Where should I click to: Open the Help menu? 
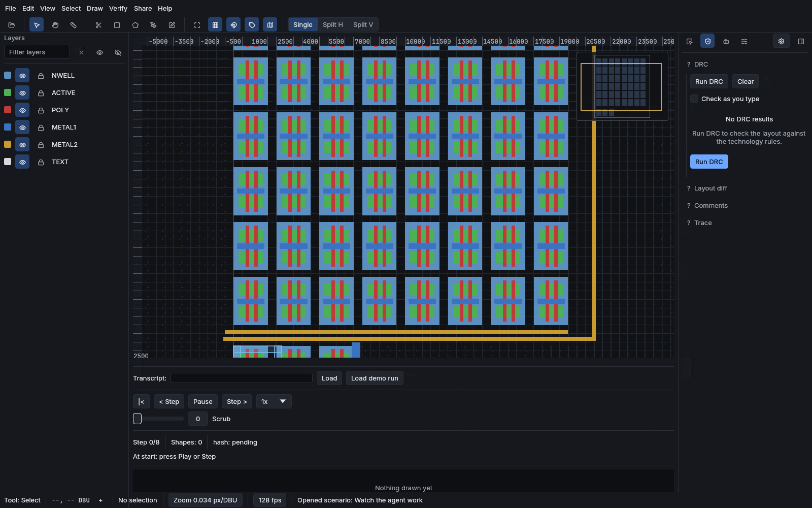tap(164, 9)
